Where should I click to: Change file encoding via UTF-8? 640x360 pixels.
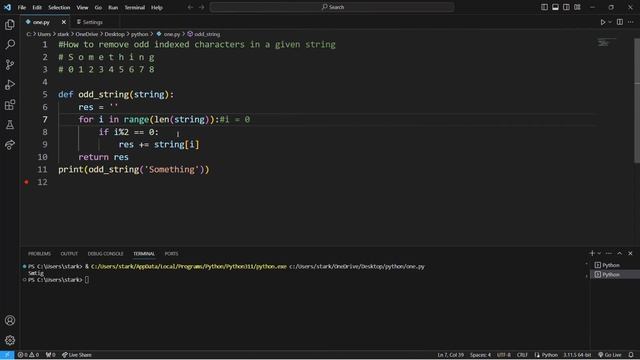[504, 355]
